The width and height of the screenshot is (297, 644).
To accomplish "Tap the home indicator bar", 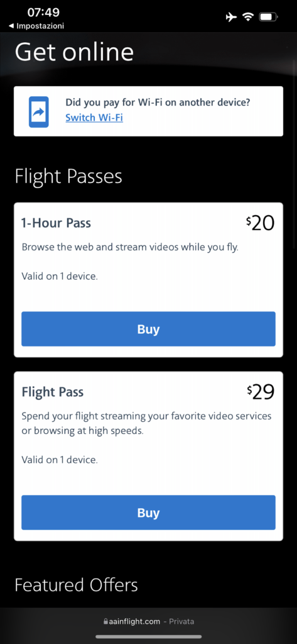I will (x=148, y=636).
